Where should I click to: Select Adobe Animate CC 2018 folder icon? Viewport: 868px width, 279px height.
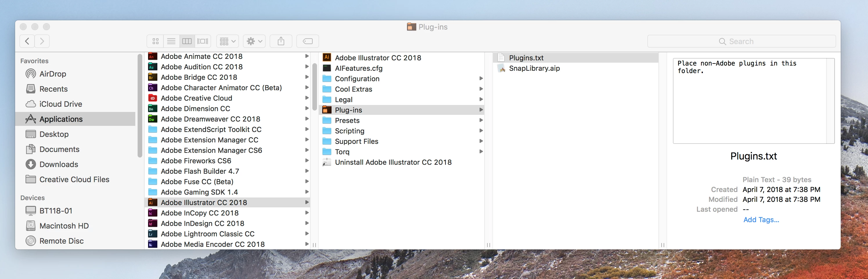coord(153,56)
